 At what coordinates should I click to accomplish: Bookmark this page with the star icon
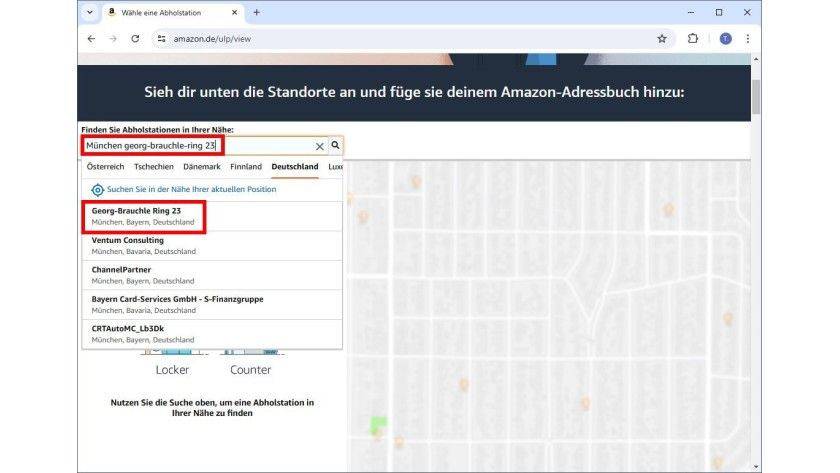pos(662,39)
